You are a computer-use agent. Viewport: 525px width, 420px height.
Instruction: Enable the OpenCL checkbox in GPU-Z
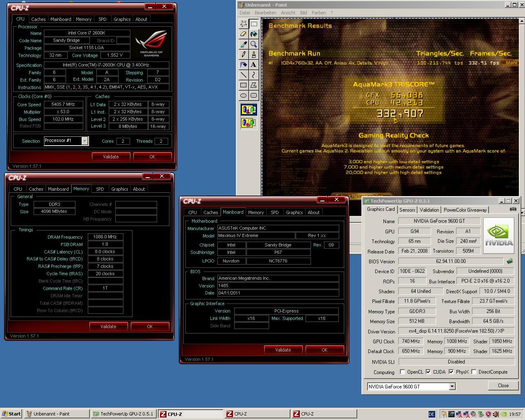click(x=402, y=372)
